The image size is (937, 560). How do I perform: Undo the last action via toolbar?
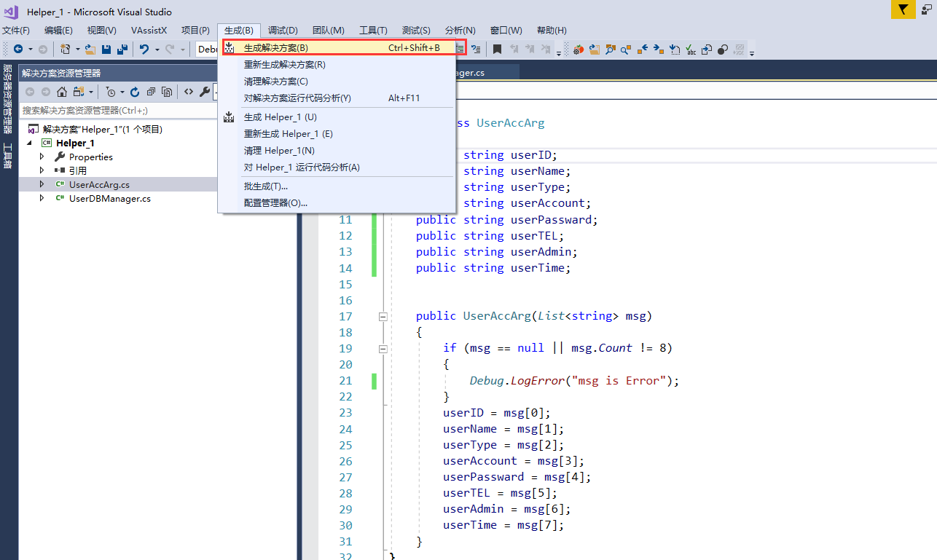coord(144,49)
